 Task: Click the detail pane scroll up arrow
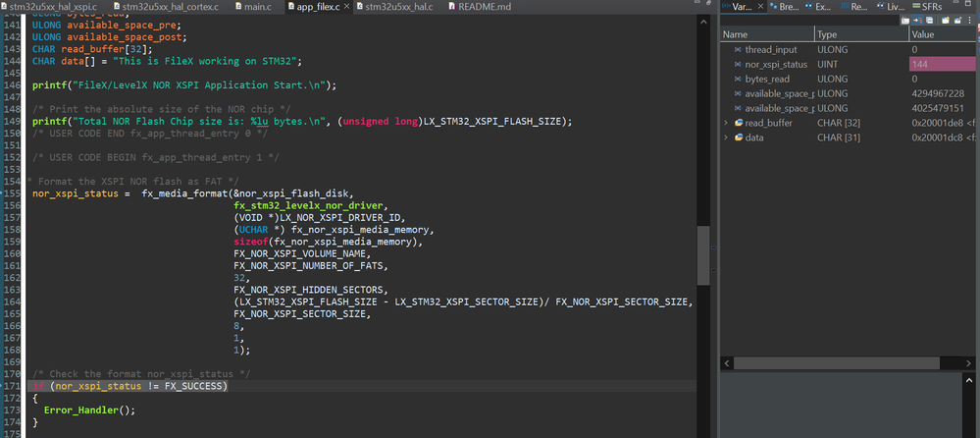[x=970, y=380]
